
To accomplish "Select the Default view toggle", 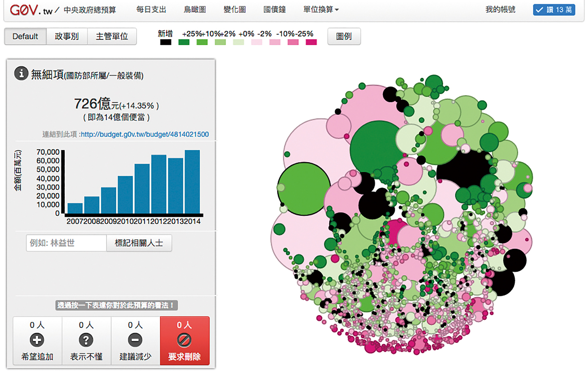I will 25,36.
